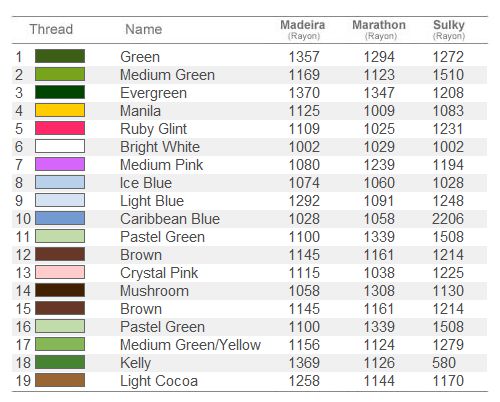The height and width of the screenshot is (402, 500).
Task: Click the Marathon Rayon column header
Action: coord(379,29)
